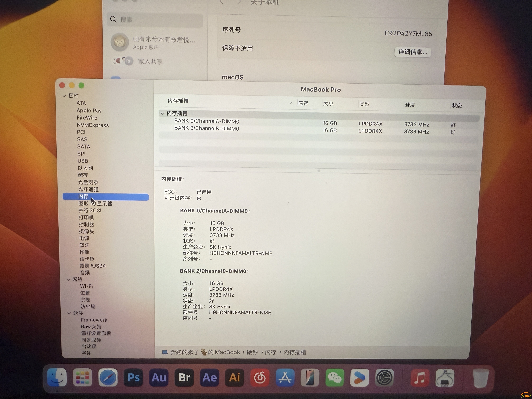Open 家人共享 in System Settings sidebar
Viewport: 532px width, 399px height.
click(150, 62)
